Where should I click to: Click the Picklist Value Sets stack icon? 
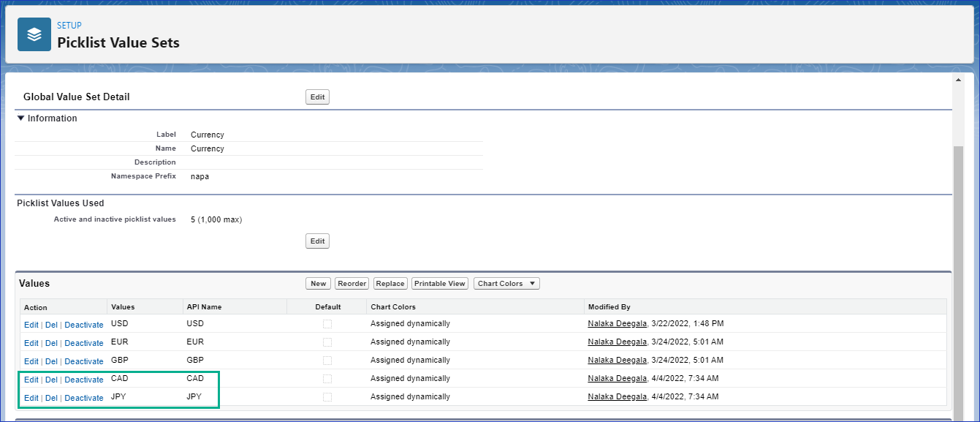coord(34,34)
